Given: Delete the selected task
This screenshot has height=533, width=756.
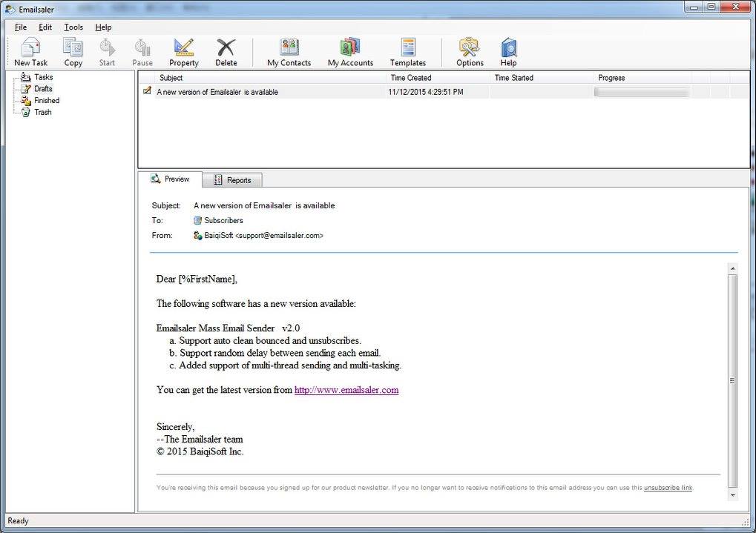Looking at the screenshot, I should (x=226, y=52).
